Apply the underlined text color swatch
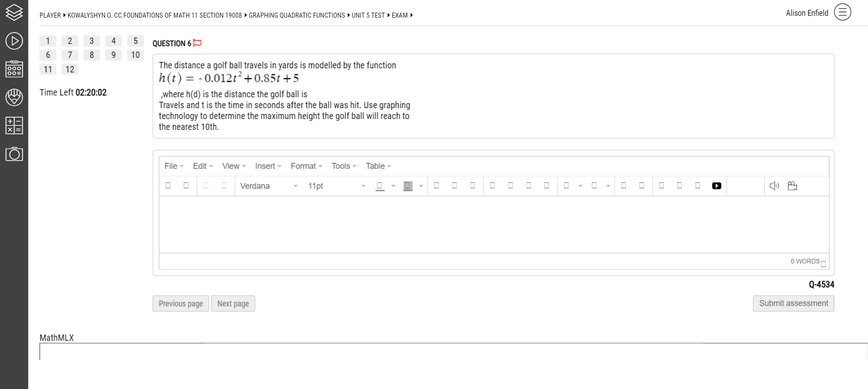The height and width of the screenshot is (389, 868). 380,186
